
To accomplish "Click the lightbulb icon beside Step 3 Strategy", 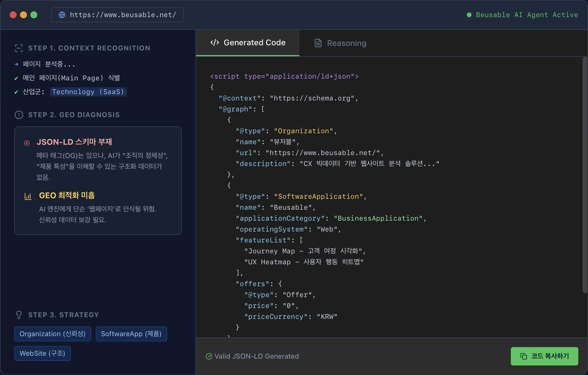I will [x=19, y=315].
